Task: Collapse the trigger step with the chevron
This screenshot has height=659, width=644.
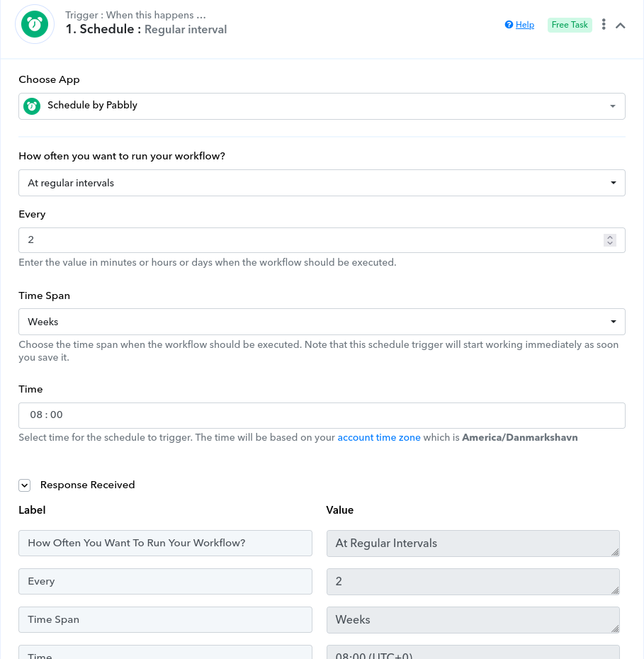Action: click(621, 26)
